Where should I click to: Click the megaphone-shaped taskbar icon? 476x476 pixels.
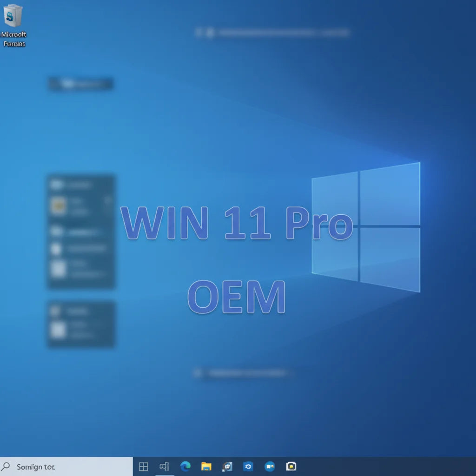[164, 466]
